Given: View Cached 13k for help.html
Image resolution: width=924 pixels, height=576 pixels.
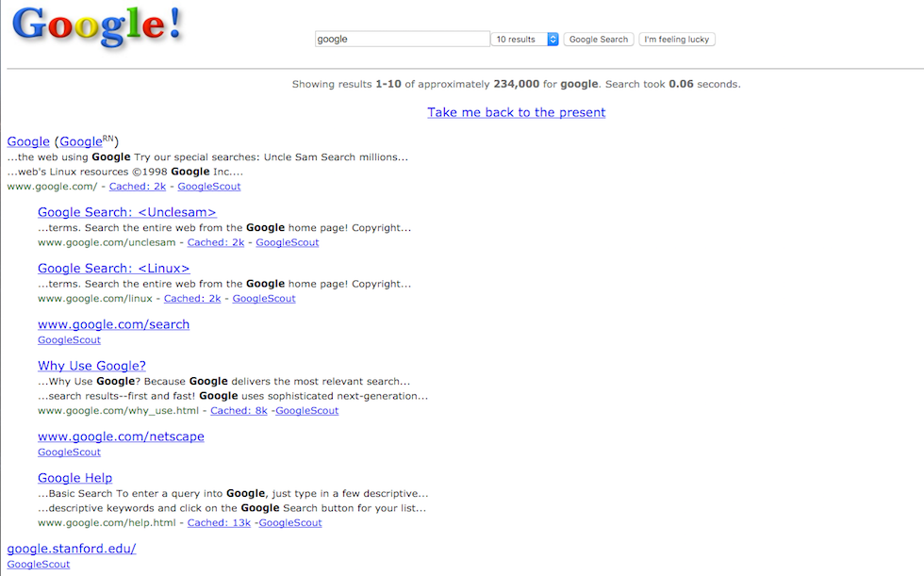Looking at the screenshot, I should 219,523.
